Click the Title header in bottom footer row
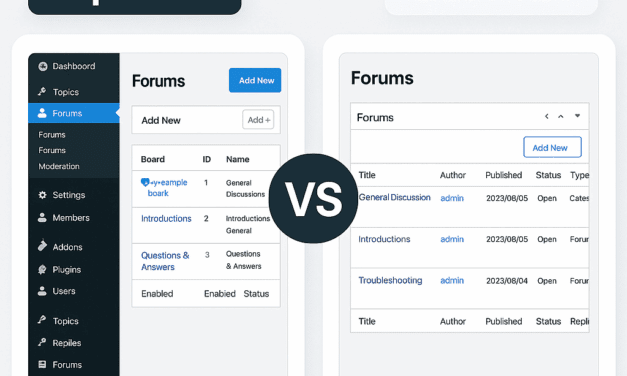Viewport: 627px width, 376px height. [x=367, y=322]
